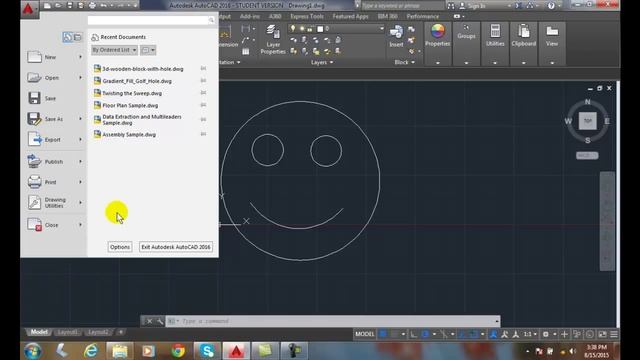The width and height of the screenshot is (640, 360).
Task: Switch to the Express Tools ribbon tab
Action: [307, 16]
